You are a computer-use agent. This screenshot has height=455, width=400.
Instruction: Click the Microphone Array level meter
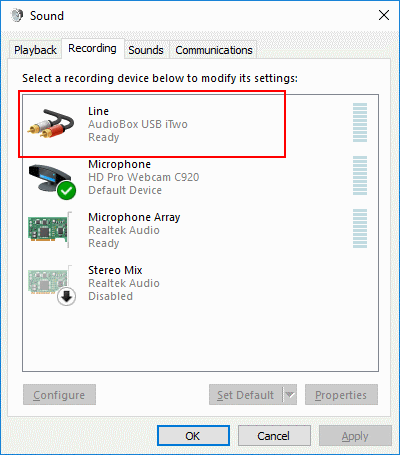click(360, 228)
